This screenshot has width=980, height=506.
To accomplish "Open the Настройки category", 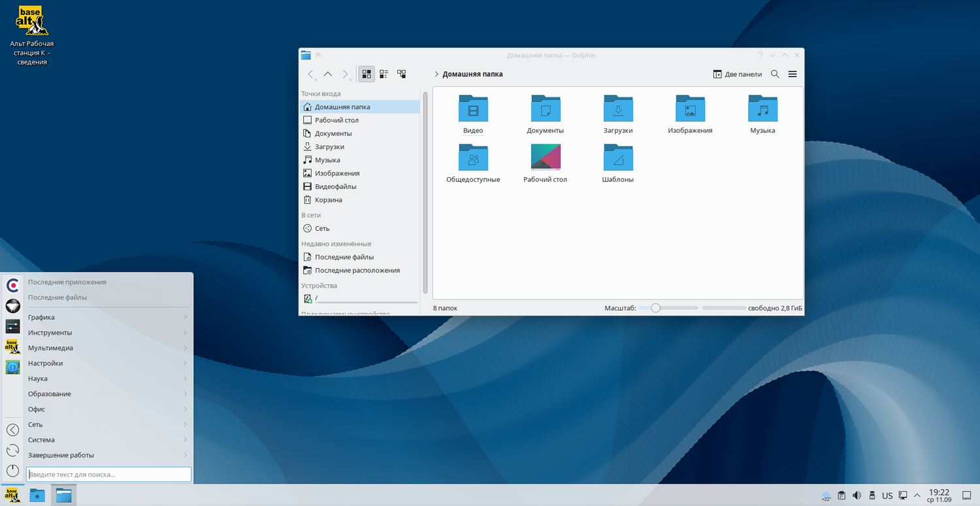I will pos(108,363).
